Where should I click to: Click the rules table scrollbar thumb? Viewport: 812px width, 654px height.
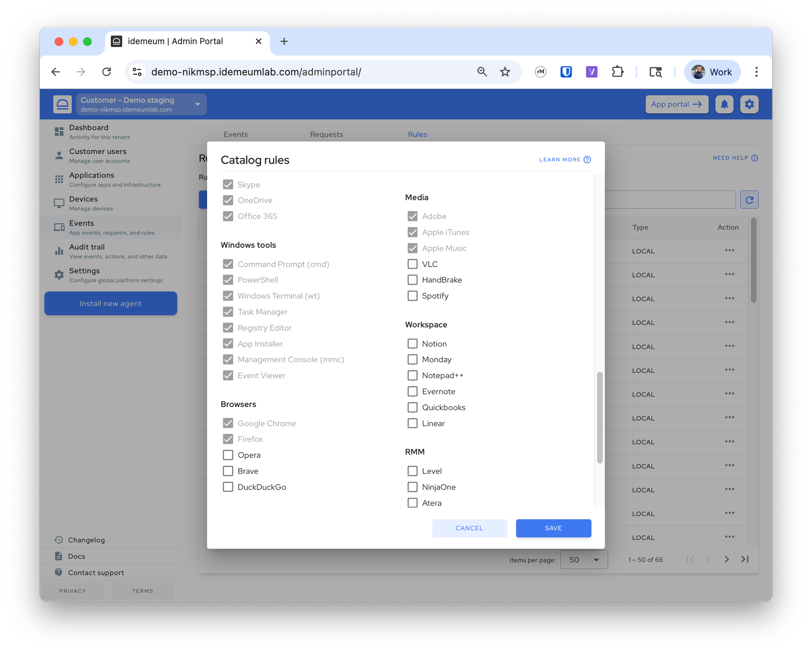point(754,260)
